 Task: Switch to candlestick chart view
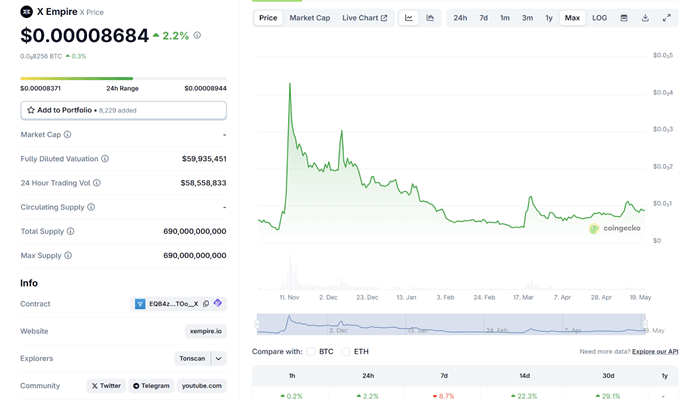(430, 18)
